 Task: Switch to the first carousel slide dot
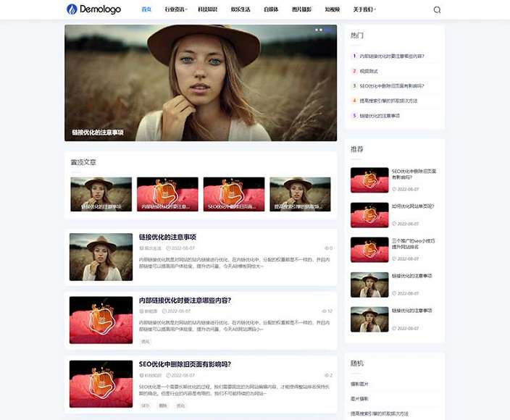[x=317, y=30]
